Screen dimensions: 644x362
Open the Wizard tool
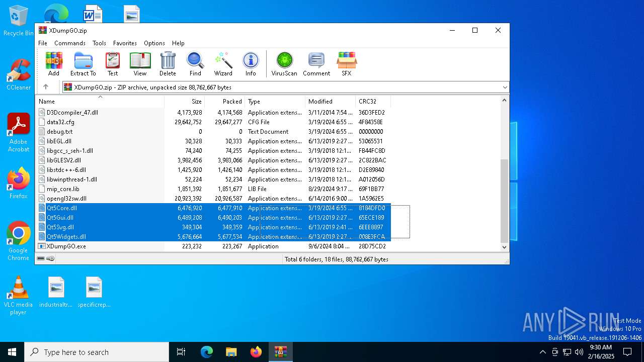(x=223, y=64)
